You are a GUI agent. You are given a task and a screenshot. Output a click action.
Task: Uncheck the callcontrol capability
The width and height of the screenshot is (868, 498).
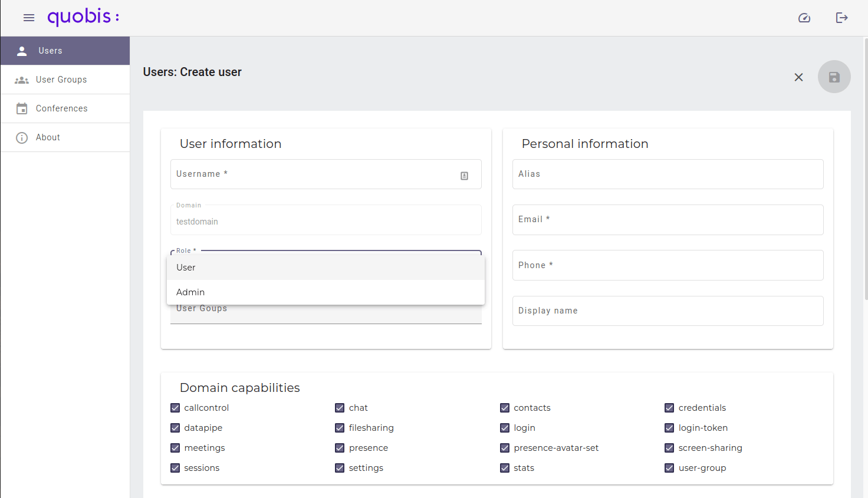pos(175,408)
